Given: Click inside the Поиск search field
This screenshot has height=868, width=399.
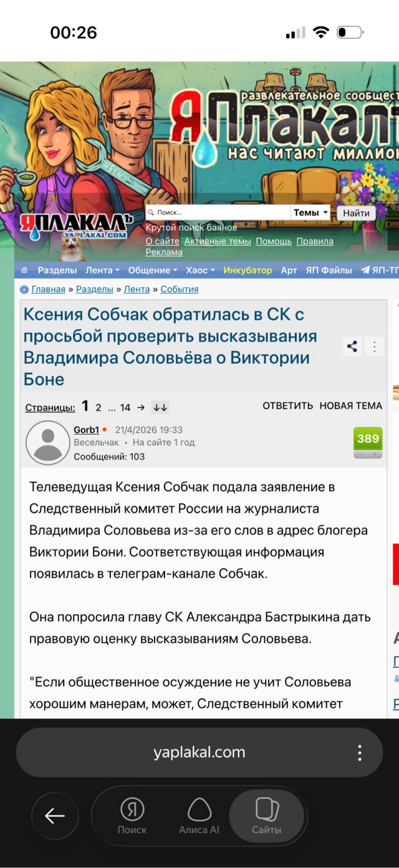Looking at the screenshot, I should click(x=218, y=213).
